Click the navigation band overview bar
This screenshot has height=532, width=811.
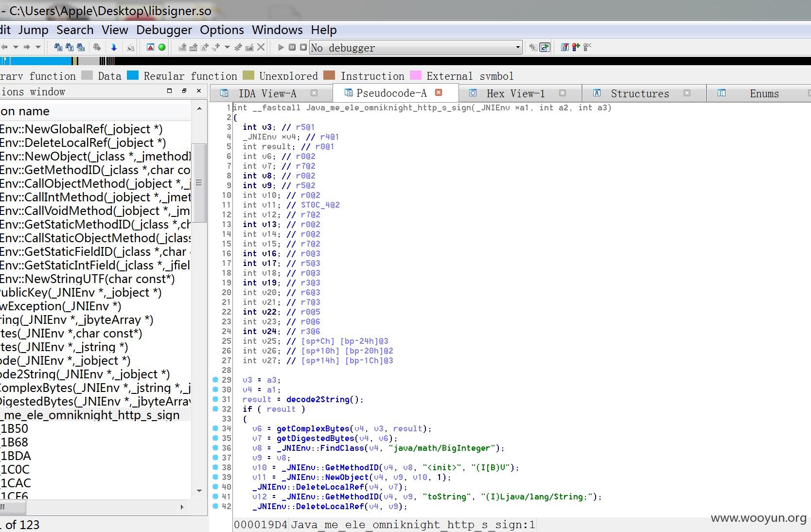(x=405, y=61)
